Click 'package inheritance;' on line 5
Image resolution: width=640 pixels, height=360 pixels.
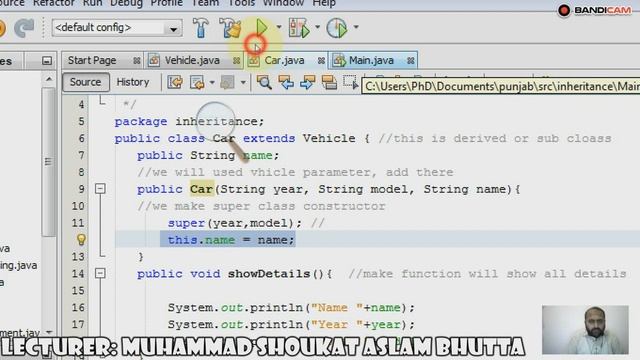click(x=189, y=122)
